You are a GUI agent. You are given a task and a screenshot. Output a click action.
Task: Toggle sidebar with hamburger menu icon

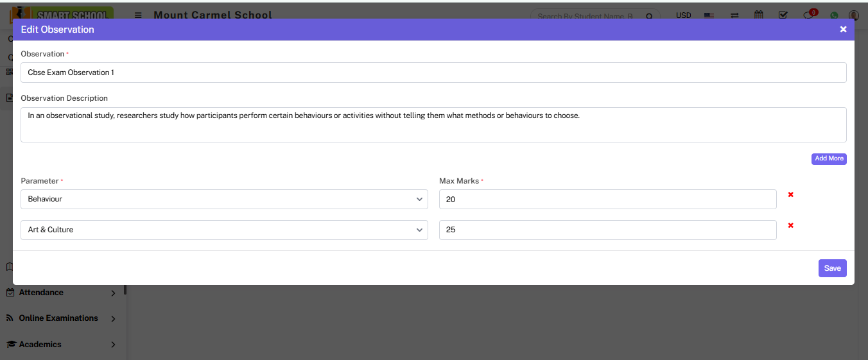pos(138,15)
